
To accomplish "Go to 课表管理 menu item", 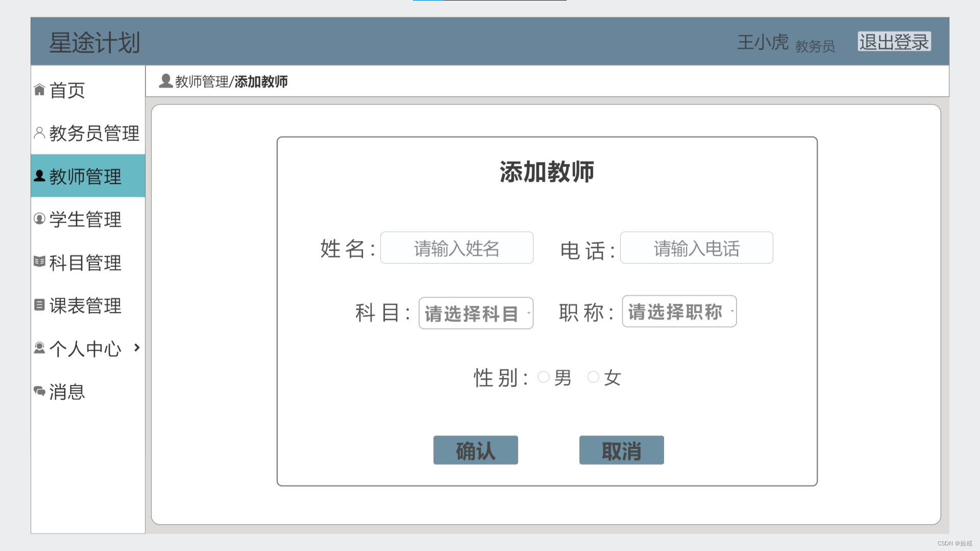I will (x=85, y=306).
